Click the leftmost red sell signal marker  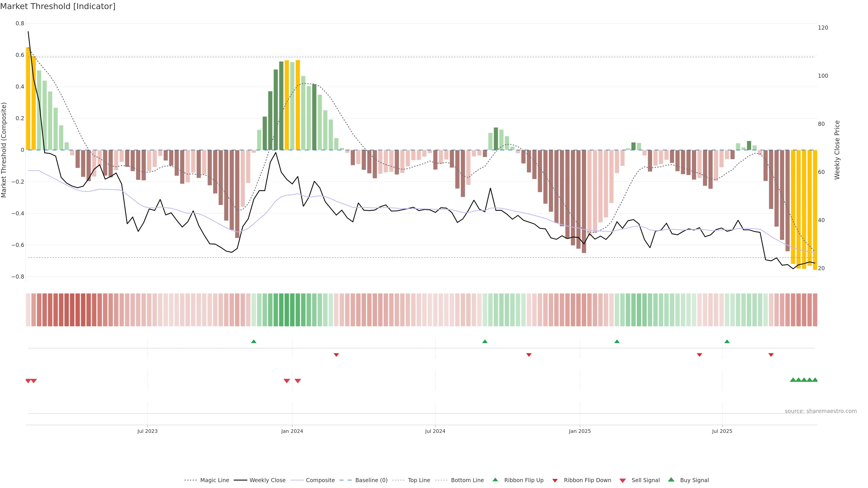click(x=28, y=381)
